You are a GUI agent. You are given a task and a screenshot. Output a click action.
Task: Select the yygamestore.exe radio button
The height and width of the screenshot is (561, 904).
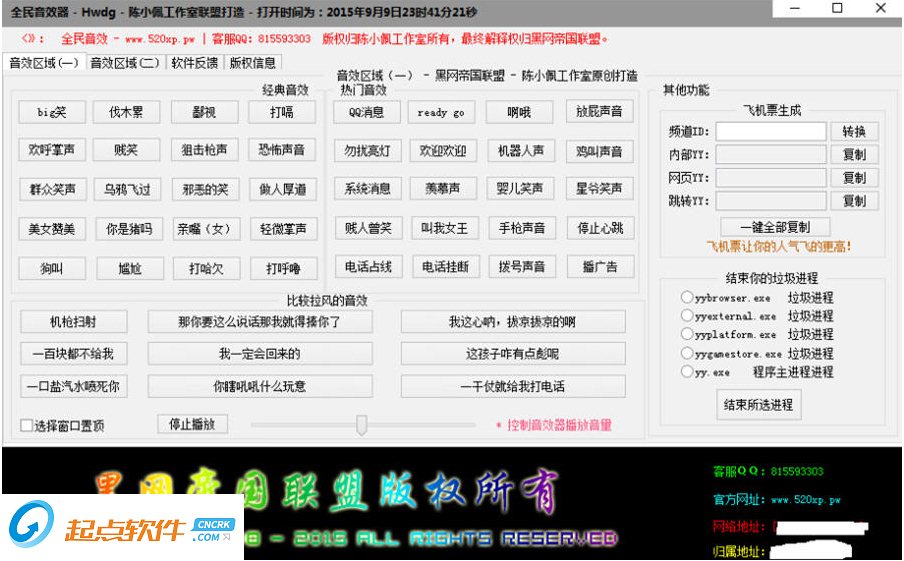pos(687,353)
